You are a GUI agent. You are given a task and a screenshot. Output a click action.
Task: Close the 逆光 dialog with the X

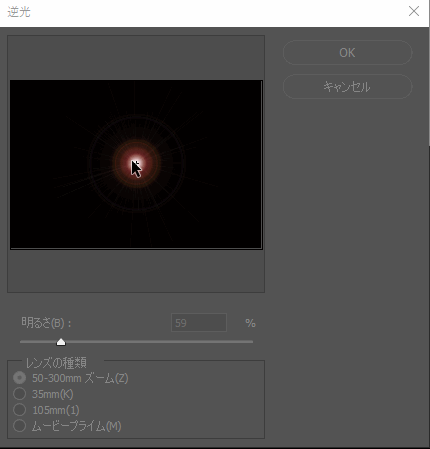414,11
